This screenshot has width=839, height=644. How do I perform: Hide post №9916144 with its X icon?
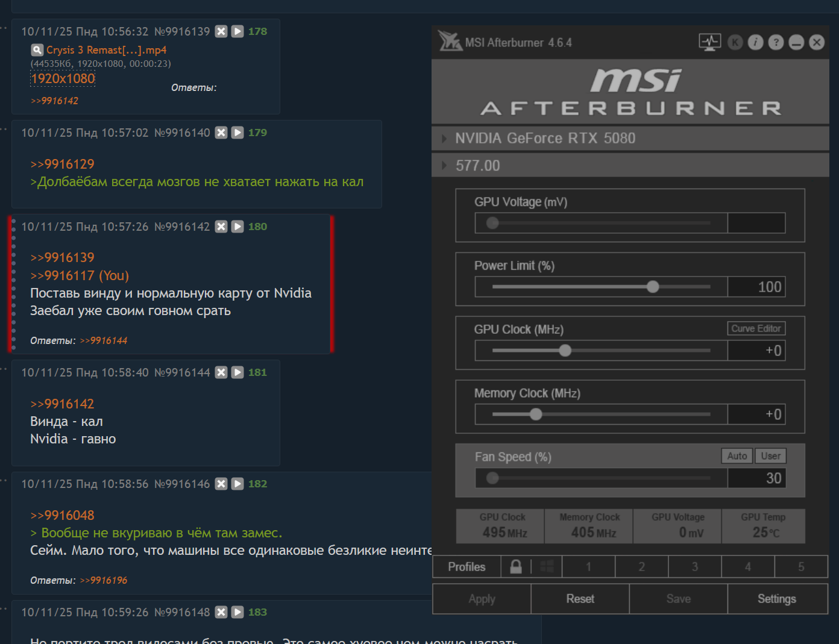coord(221,372)
